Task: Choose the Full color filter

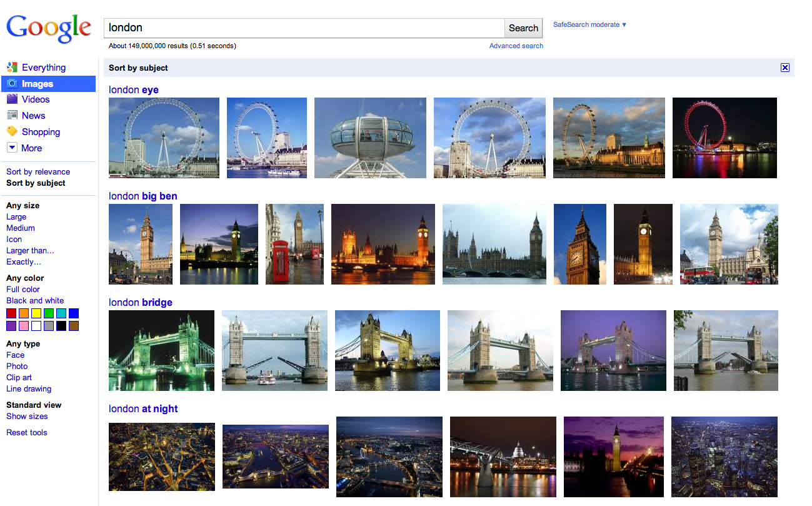Action: tap(23, 290)
